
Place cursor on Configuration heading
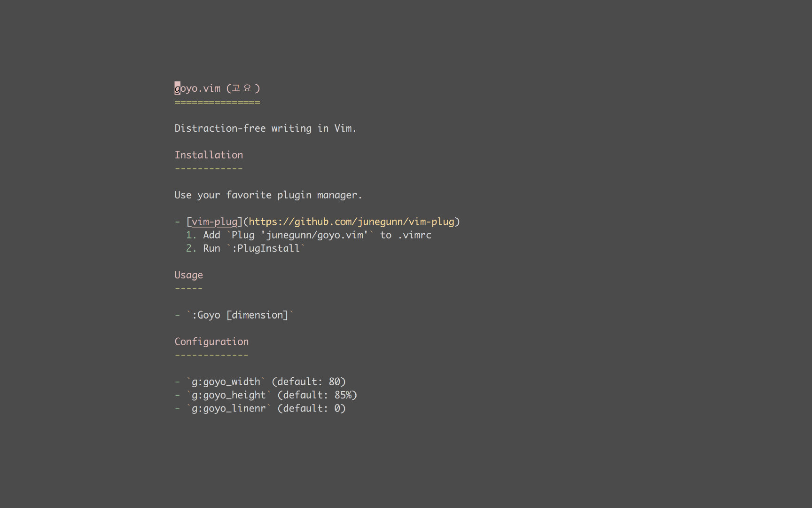(211, 341)
